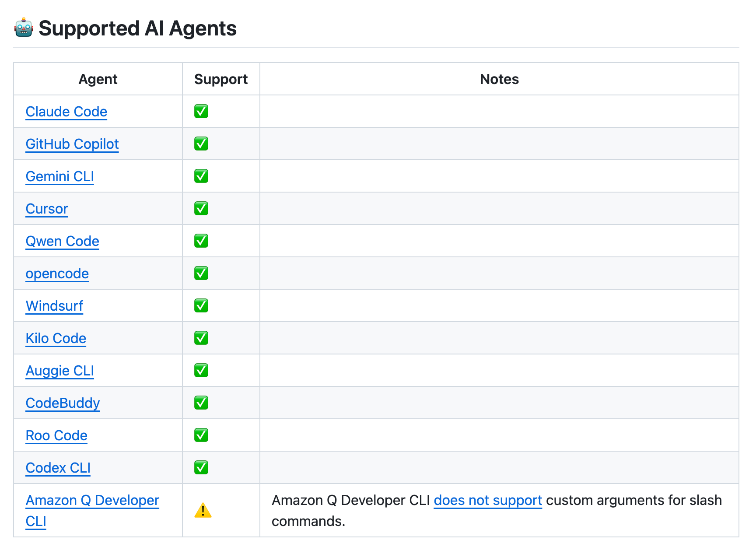756x554 pixels.
Task: Open the CodeBuddy link
Action: coord(63,403)
